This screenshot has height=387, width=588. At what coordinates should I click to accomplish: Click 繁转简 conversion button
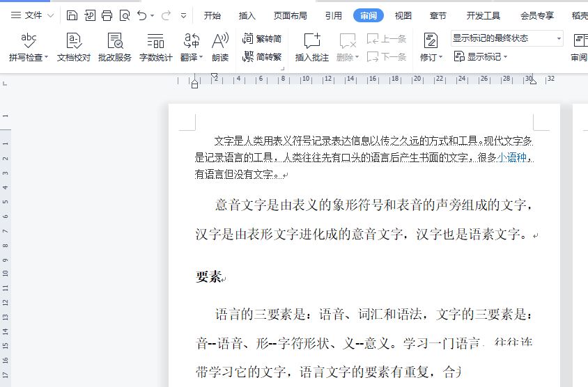click(x=262, y=38)
